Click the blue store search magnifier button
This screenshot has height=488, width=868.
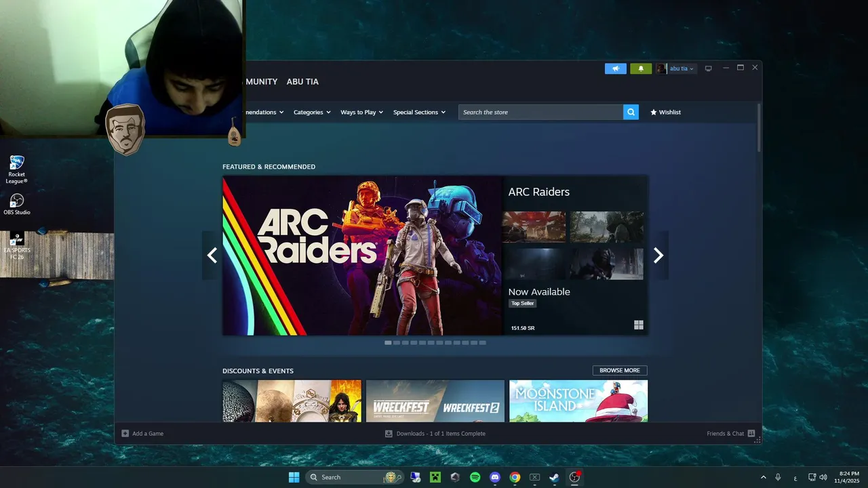point(631,113)
